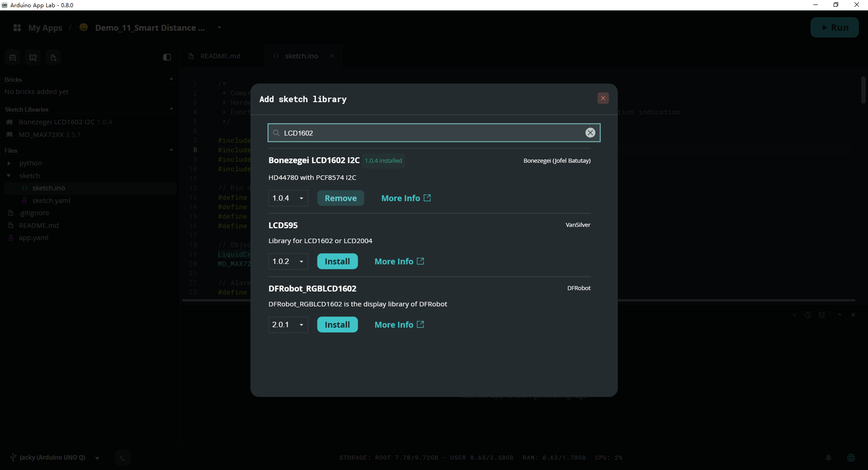Click the DFRobot author name
The image size is (868, 470).
579,288
